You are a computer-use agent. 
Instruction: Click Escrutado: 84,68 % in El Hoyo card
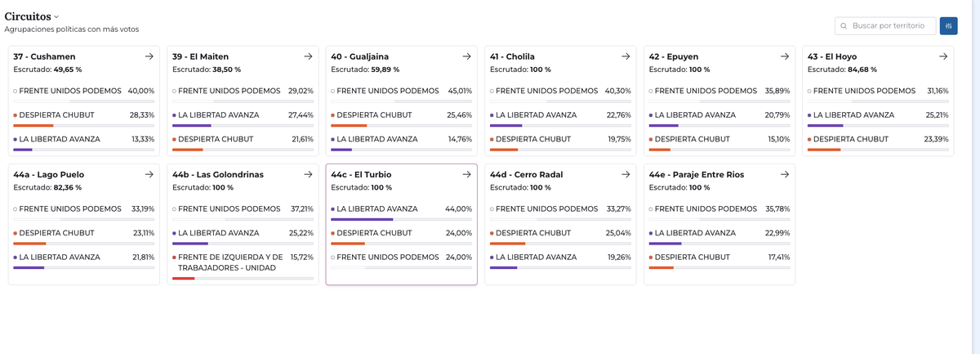[842, 70]
